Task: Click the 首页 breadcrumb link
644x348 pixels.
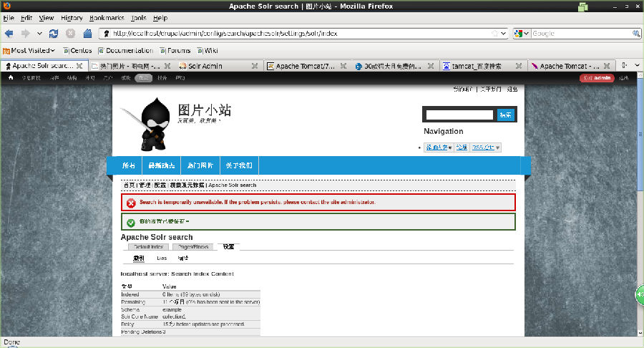Action: 129,185
